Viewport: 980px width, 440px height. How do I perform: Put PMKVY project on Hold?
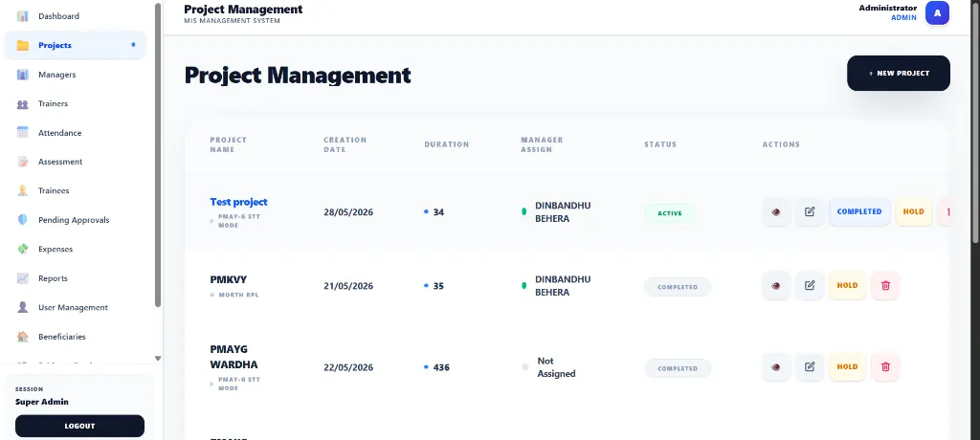(848, 286)
